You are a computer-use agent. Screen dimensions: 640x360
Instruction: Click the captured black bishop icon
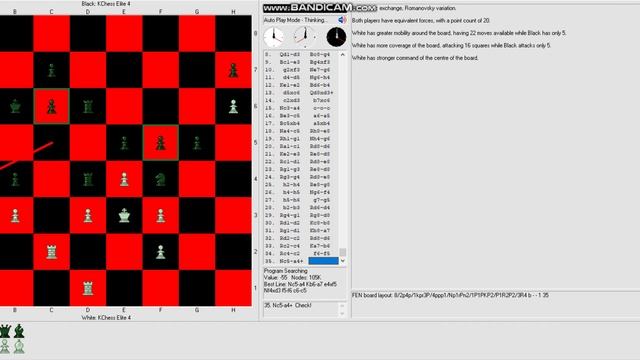pos(19,331)
